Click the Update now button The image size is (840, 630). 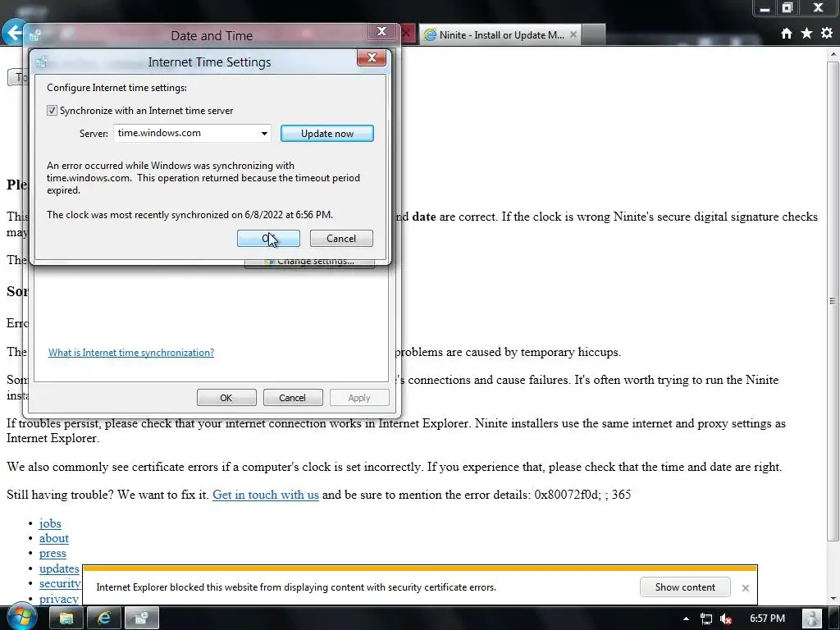pos(326,134)
